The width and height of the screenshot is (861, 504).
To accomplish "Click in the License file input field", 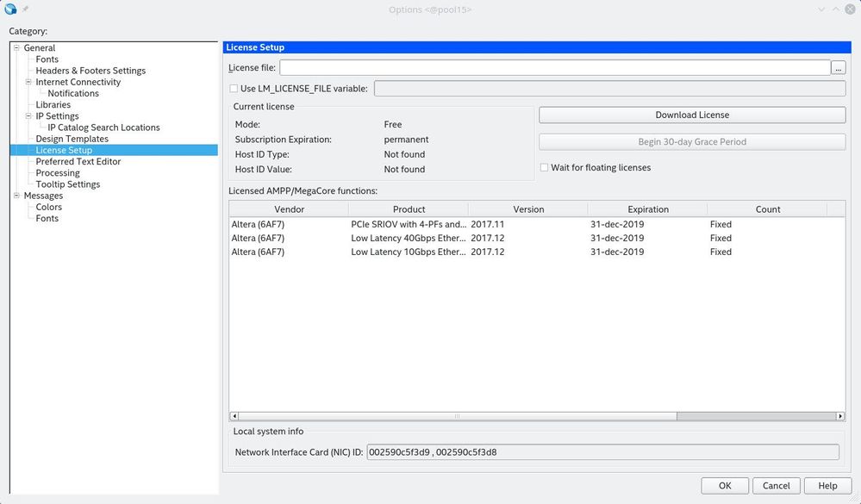I will coord(554,68).
